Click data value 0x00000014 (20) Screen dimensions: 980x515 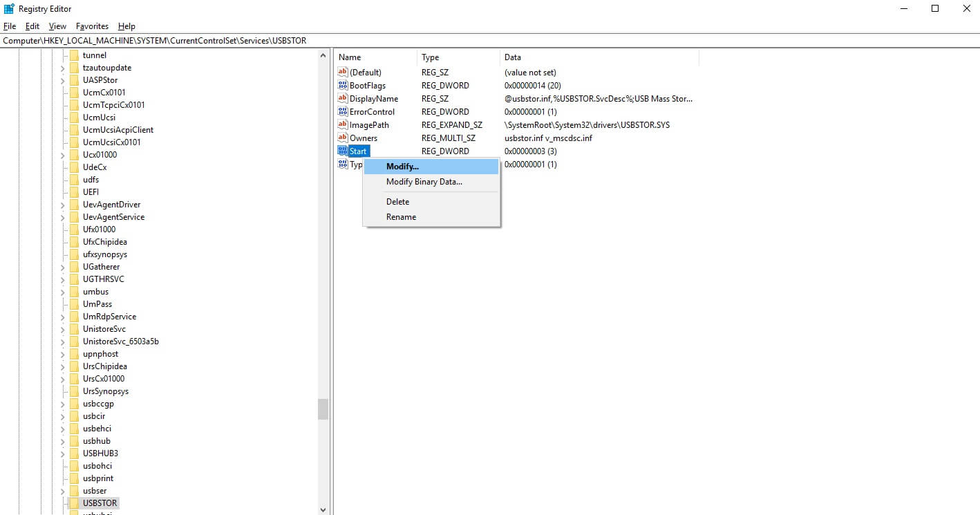(533, 85)
